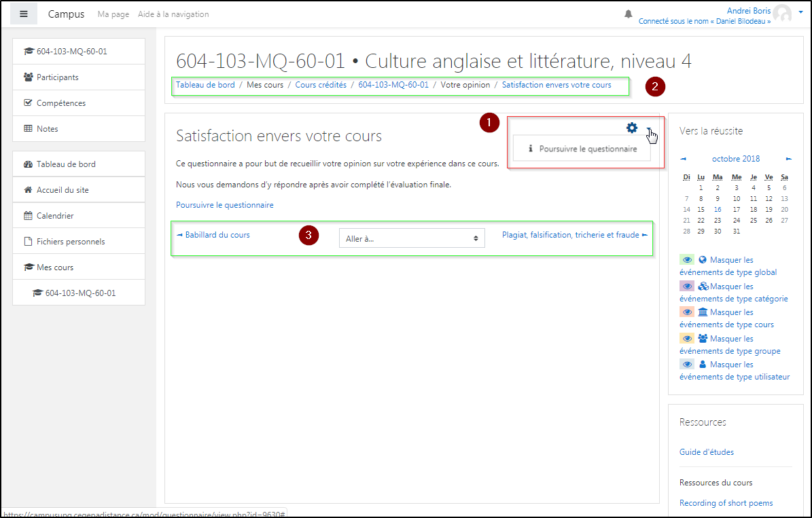Open Calendrier in the sidebar
Screen dimensions: 812x518
(55, 216)
